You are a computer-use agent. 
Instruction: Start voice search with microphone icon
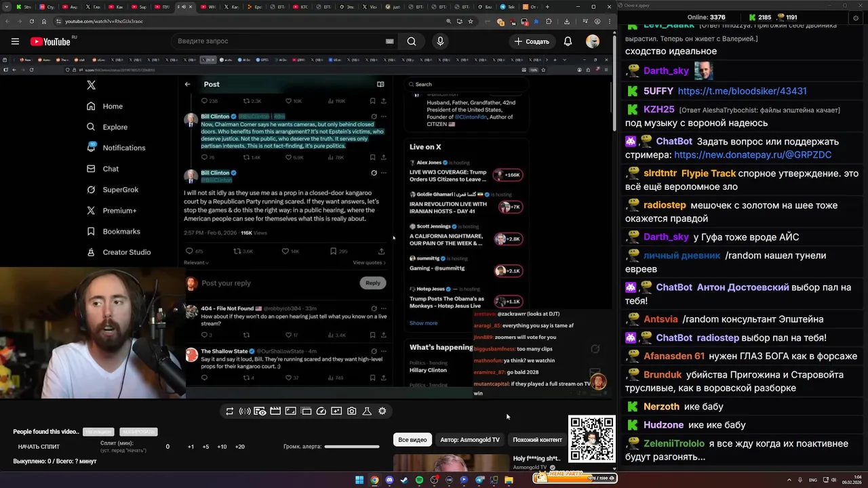click(x=440, y=41)
